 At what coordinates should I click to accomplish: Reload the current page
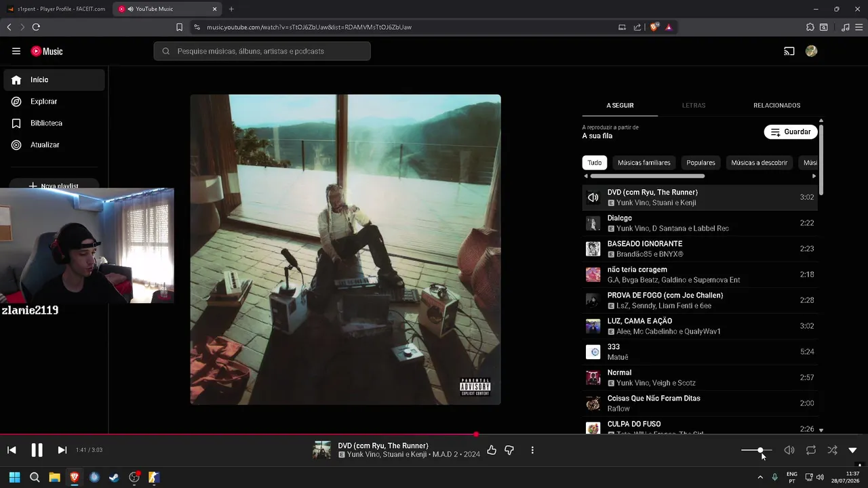(x=36, y=27)
